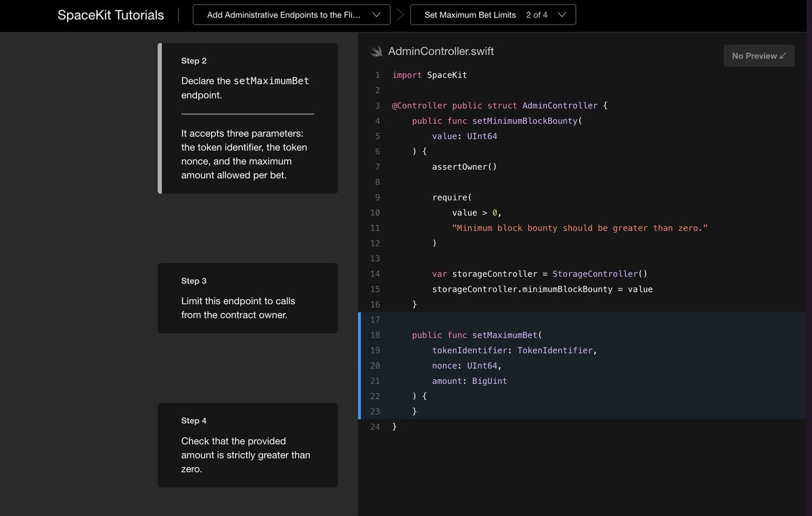This screenshot has height=516, width=812.
Task: Select the Step 3 card
Action: click(x=248, y=298)
